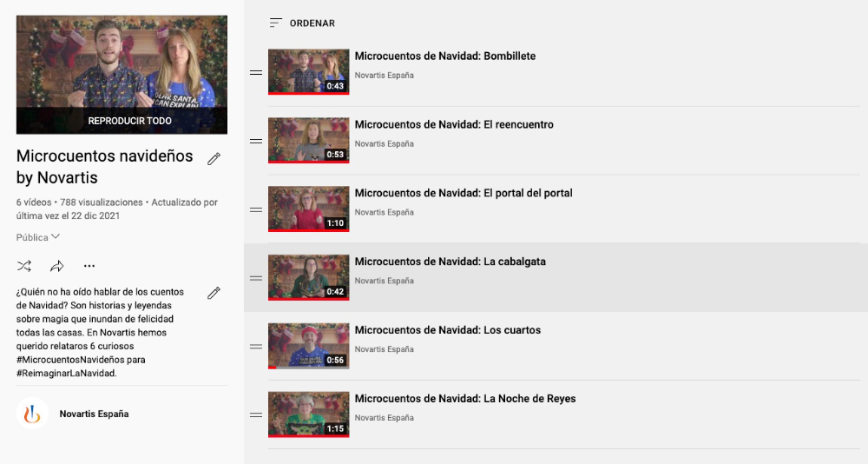Click the Novartis España channel avatar
The width and height of the screenshot is (868, 464).
tap(32, 414)
